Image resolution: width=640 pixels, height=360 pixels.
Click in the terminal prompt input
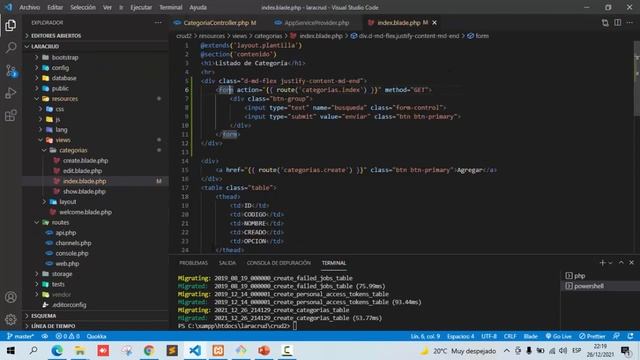pyautogui.click(x=295, y=326)
